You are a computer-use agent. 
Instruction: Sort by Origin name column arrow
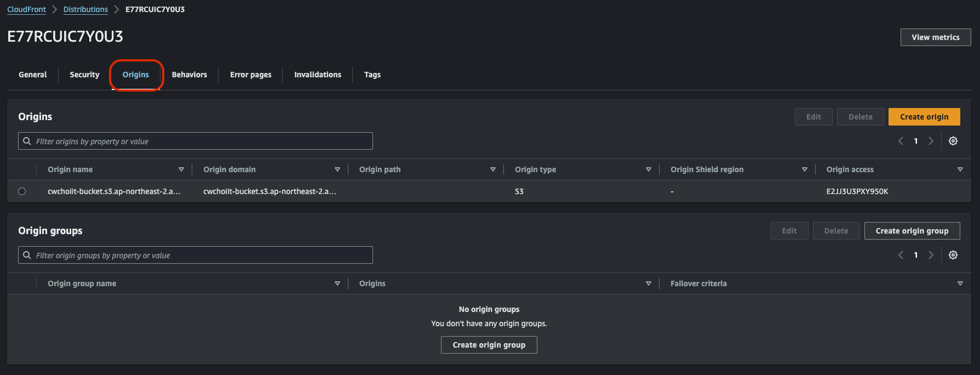pyautogui.click(x=181, y=169)
